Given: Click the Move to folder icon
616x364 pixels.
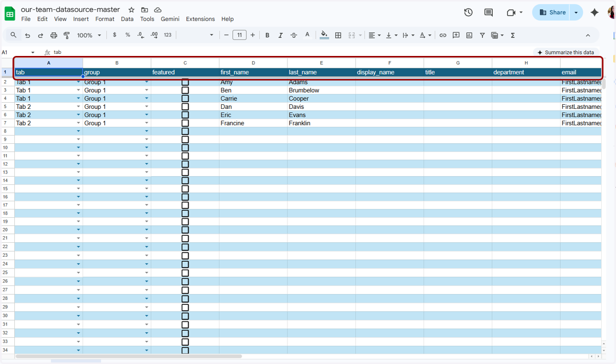Looking at the screenshot, I should click(145, 10).
